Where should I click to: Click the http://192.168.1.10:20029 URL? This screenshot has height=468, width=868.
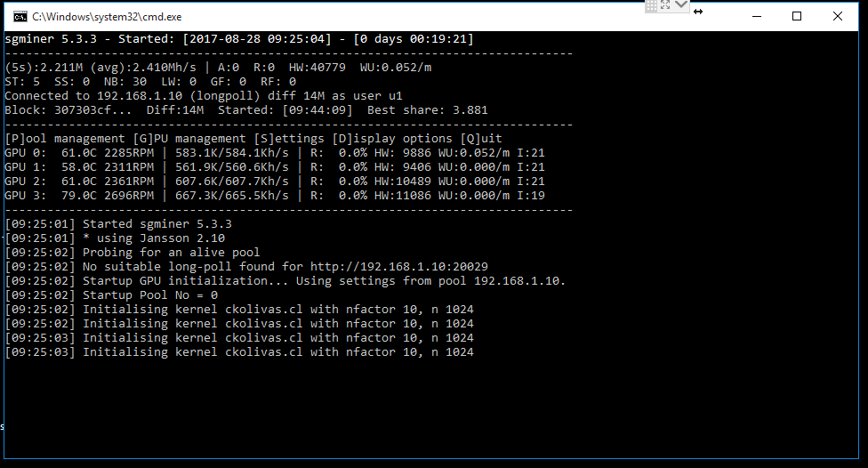(x=399, y=267)
